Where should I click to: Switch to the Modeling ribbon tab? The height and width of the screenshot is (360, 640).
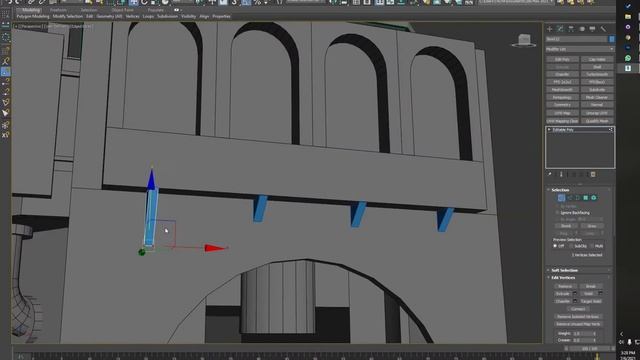pos(31,10)
